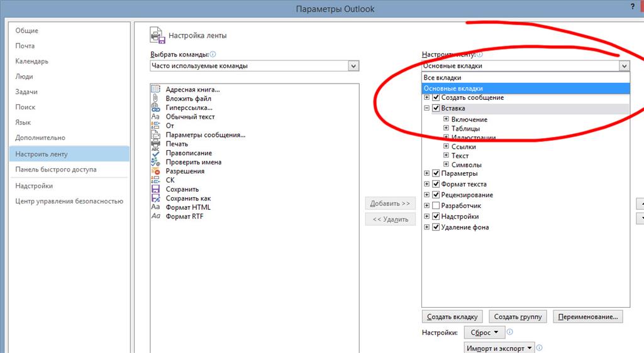This screenshot has width=644, height=353.
Task: Expand the Текст group
Action: tap(446, 155)
